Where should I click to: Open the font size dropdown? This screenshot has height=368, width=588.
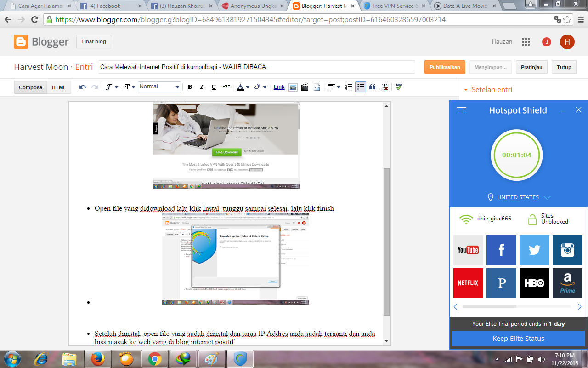[x=128, y=87]
